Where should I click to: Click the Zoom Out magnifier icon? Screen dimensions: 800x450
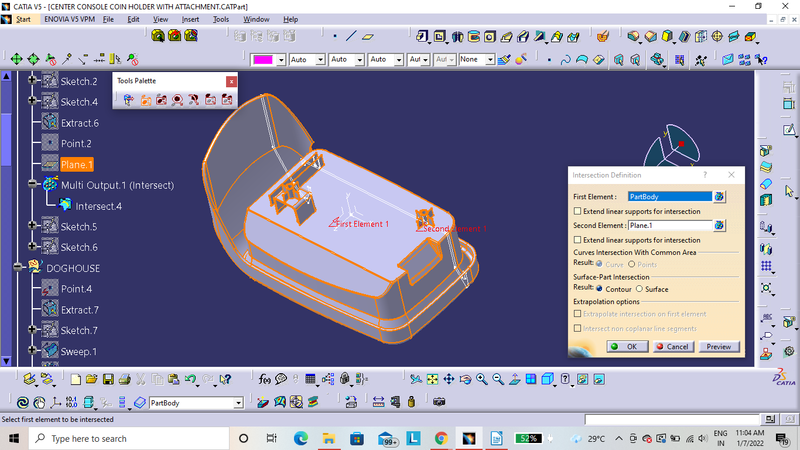498,379
